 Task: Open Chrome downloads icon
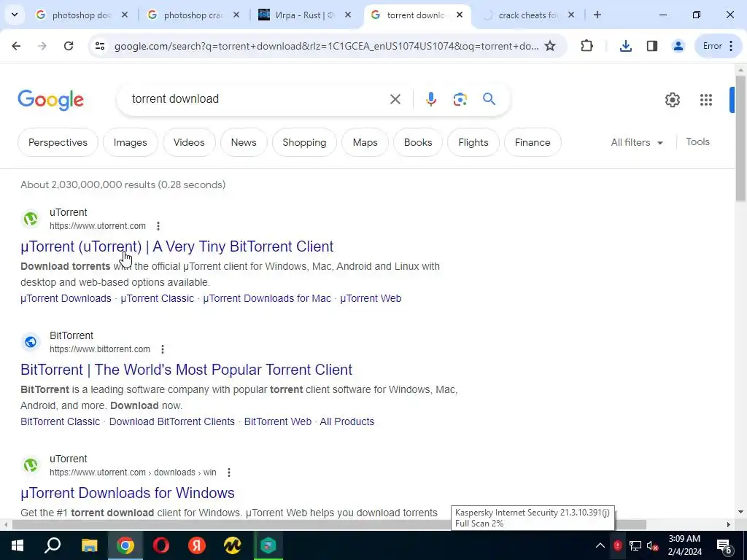(x=626, y=46)
